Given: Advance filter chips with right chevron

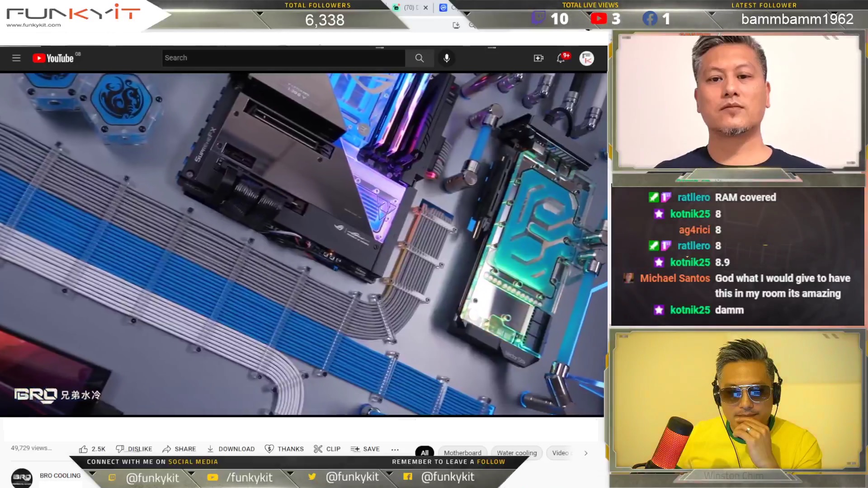Looking at the screenshot, I should [x=586, y=453].
